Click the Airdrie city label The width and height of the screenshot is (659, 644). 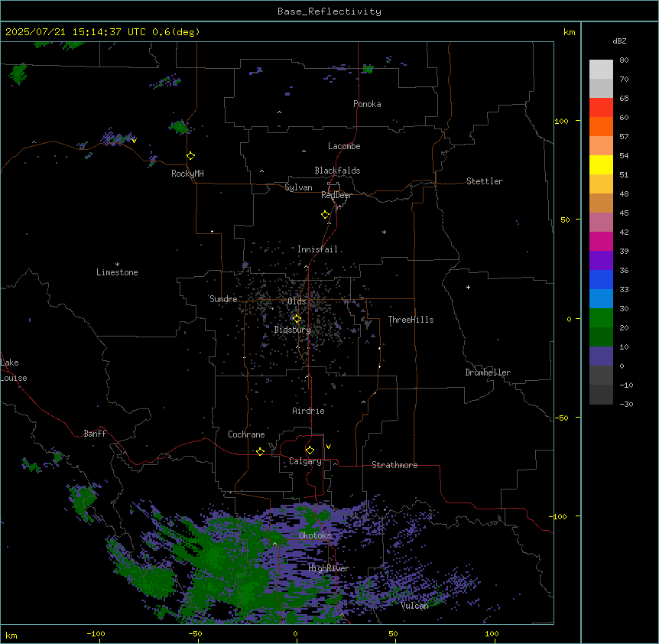308,411
